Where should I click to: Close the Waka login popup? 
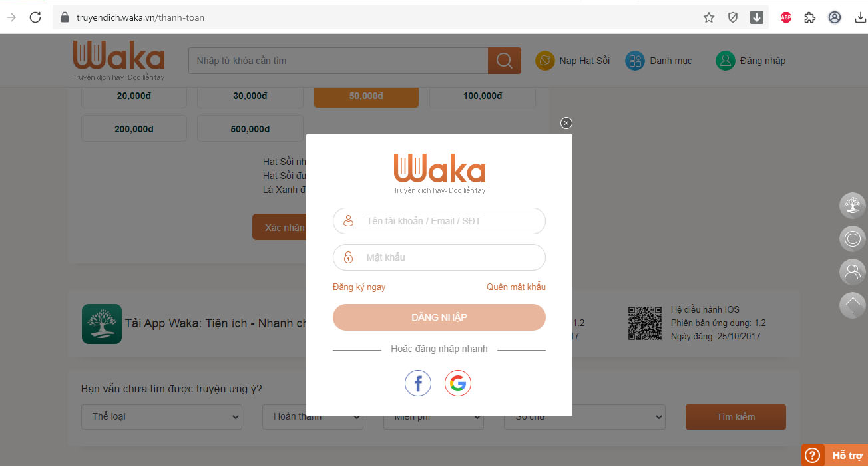click(566, 123)
